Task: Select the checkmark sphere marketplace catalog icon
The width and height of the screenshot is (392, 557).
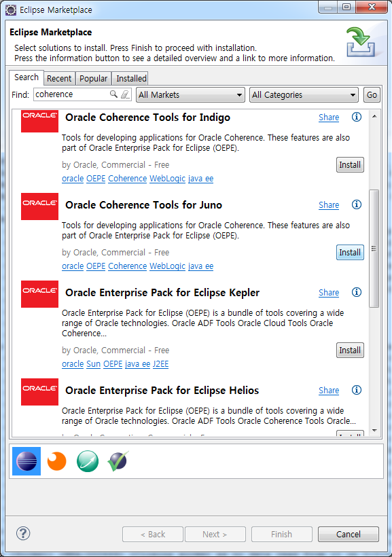Action: [118, 461]
